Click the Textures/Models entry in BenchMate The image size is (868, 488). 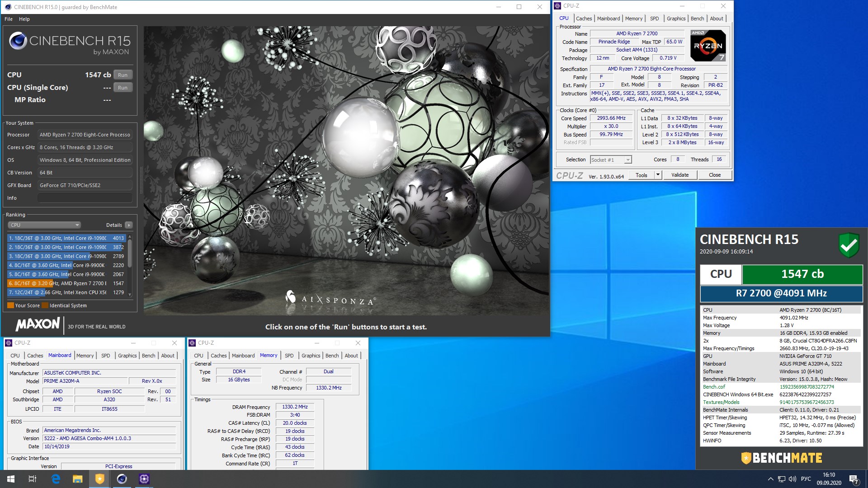click(x=722, y=402)
